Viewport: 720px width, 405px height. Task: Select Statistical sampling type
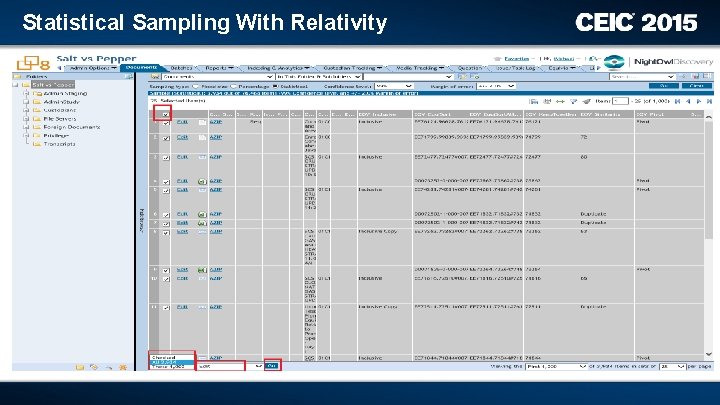[x=276, y=86]
